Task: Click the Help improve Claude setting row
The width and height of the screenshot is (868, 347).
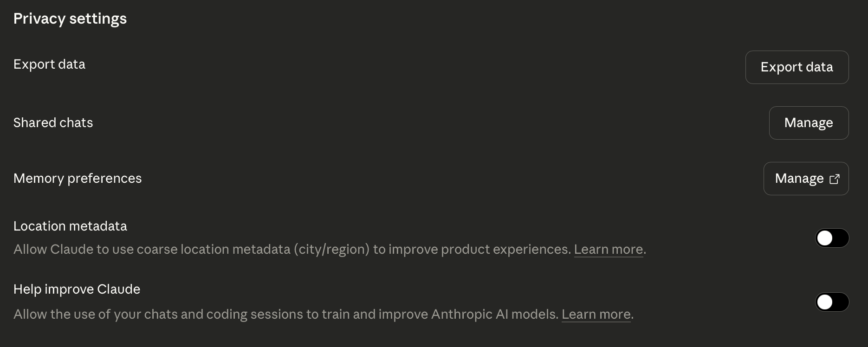Action: click(x=77, y=289)
